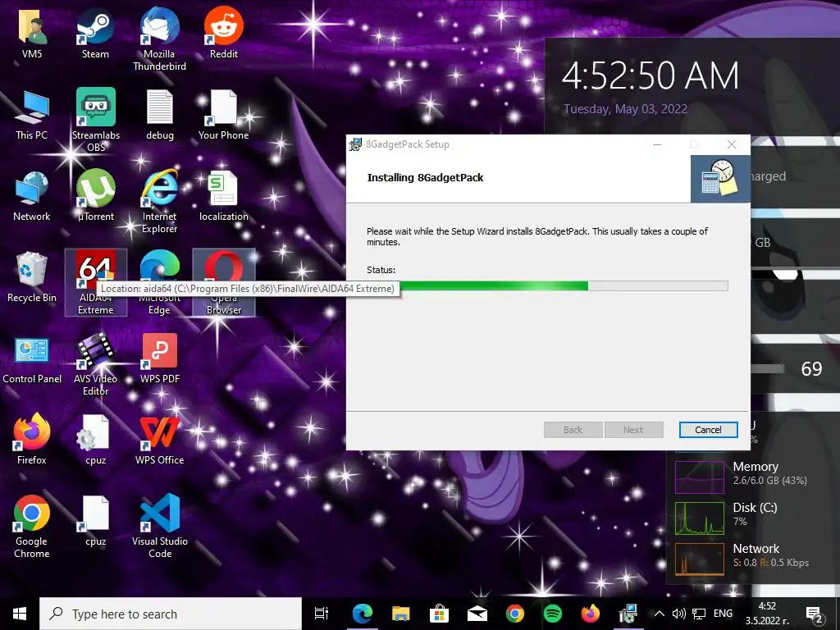Click the disabled Back button
The width and height of the screenshot is (840, 630).
pyautogui.click(x=573, y=430)
